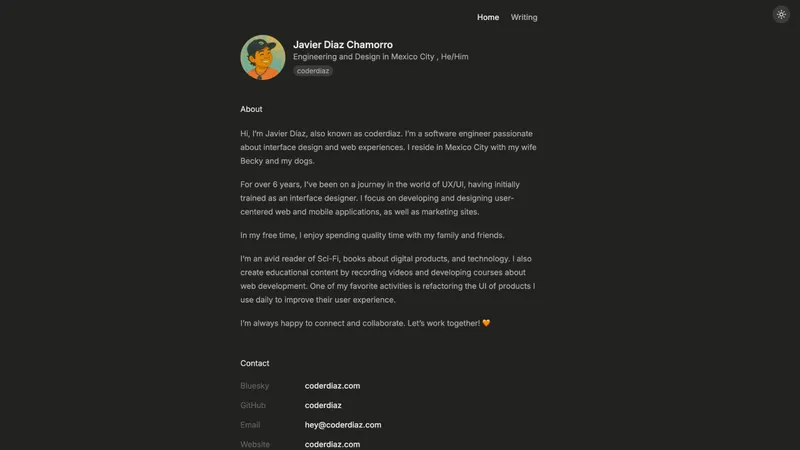The image size is (800, 450).
Task: Click the Website label in Contact
Action: point(255,444)
